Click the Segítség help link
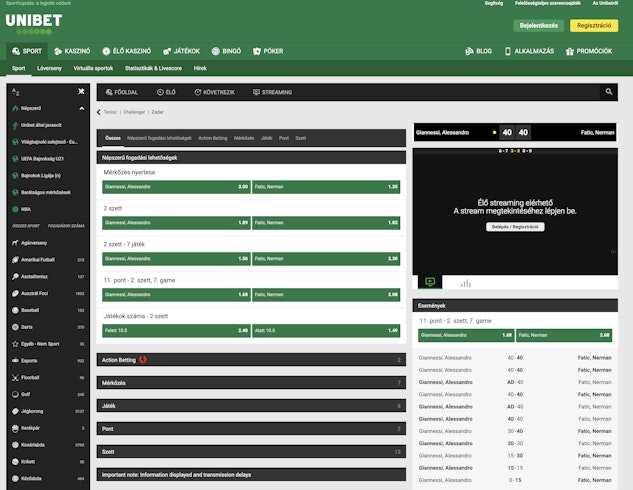 (494, 3)
